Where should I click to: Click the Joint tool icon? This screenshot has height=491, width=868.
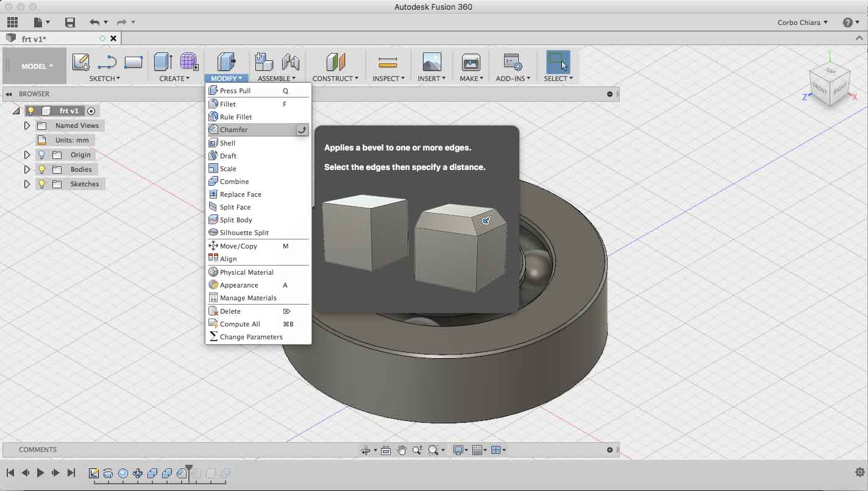[291, 62]
